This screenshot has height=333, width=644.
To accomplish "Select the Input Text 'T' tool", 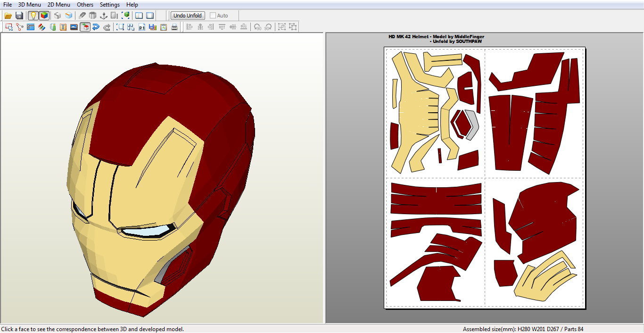I will point(63,27).
